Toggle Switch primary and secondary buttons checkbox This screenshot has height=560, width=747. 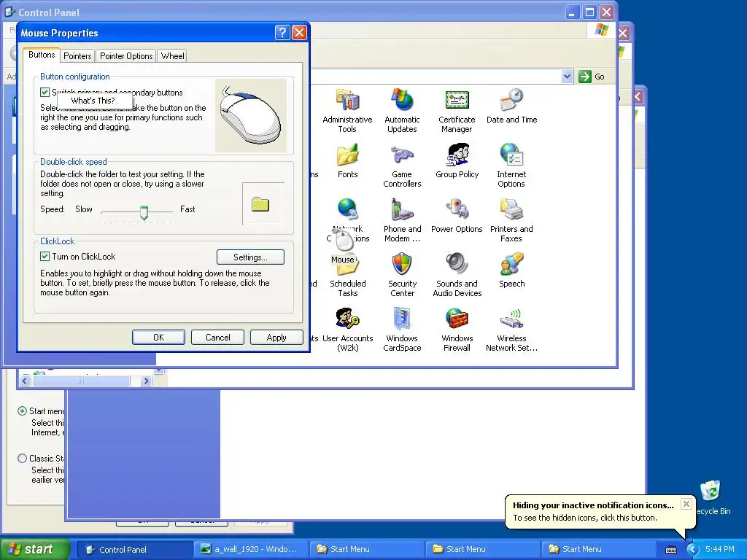coord(44,93)
